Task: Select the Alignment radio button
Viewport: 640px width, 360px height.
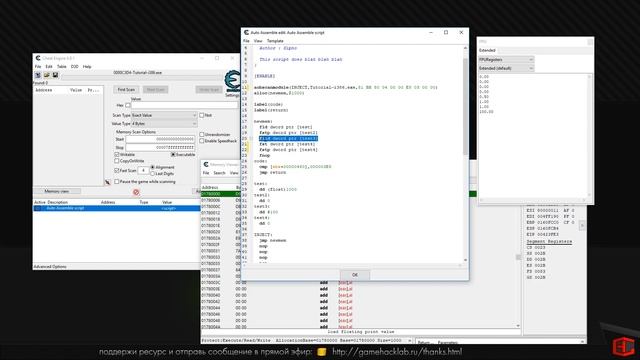Action: tap(153, 167)
